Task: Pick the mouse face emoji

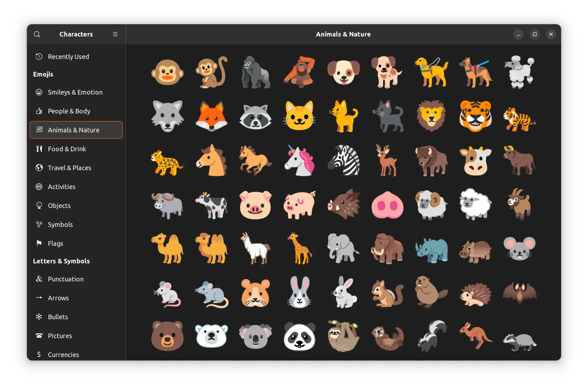Action: click(519, 248)
